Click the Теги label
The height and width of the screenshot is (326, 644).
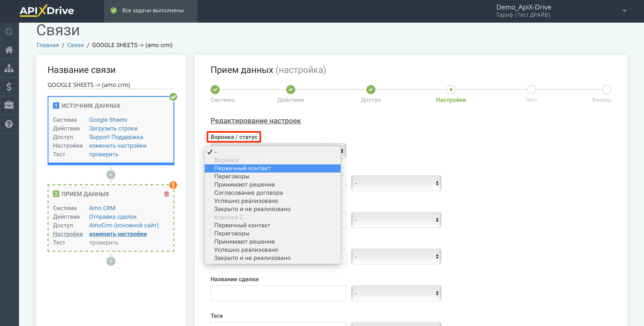click(x=216, y=316)
